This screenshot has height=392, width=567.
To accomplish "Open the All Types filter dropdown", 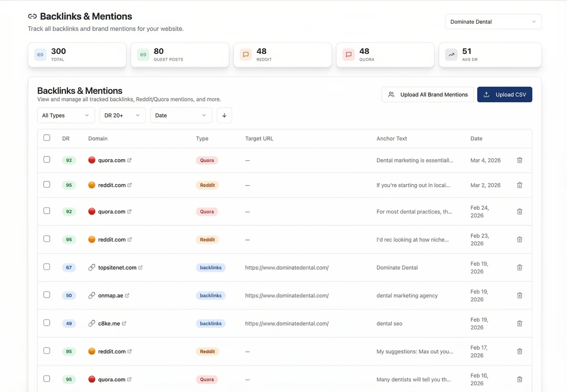I will [66, 115].
